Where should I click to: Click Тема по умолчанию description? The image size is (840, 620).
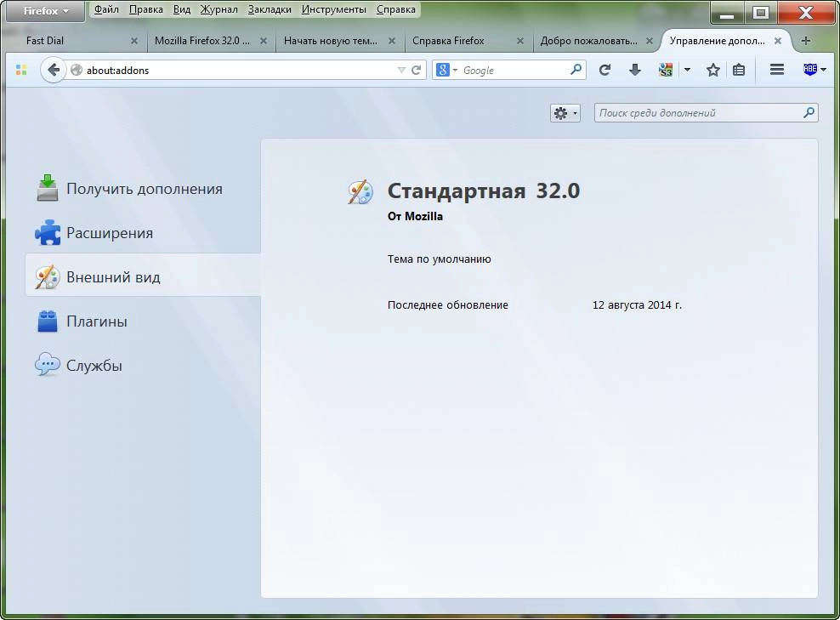pyautogui.click(x=440, y=259)
